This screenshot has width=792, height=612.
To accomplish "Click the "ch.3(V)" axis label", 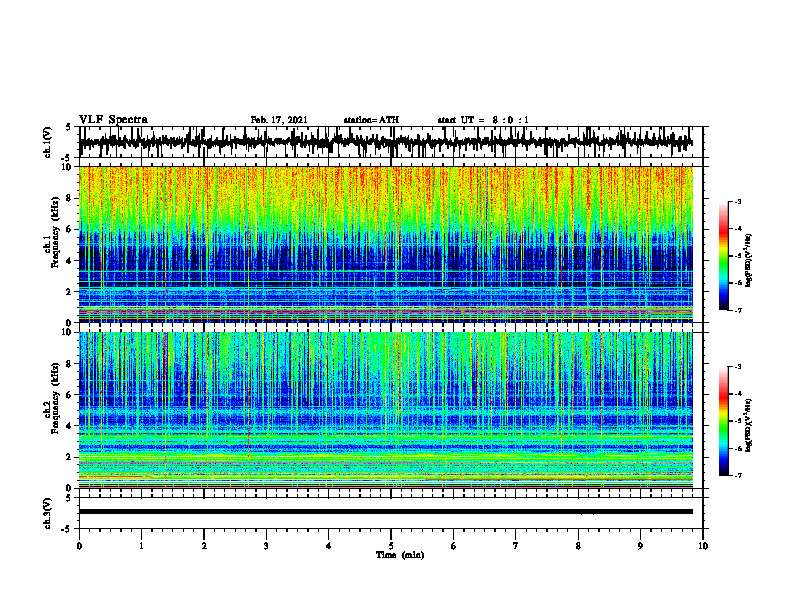I will [48, 513].
